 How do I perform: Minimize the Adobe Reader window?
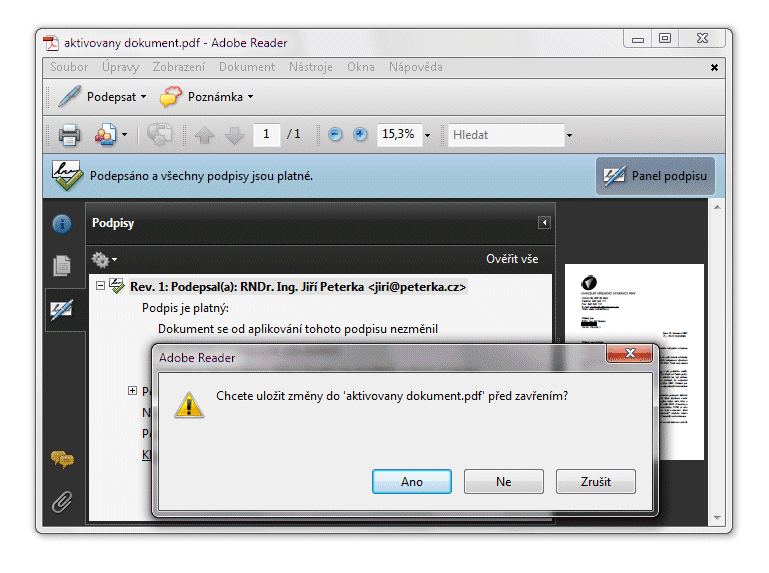(638, 39)
